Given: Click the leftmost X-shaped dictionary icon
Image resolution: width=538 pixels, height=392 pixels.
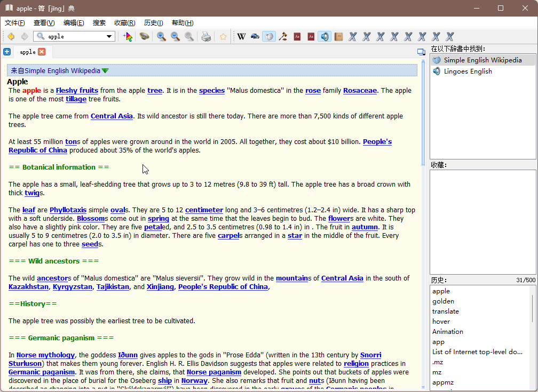Looking at the screenshot, I should coord(353,36).
